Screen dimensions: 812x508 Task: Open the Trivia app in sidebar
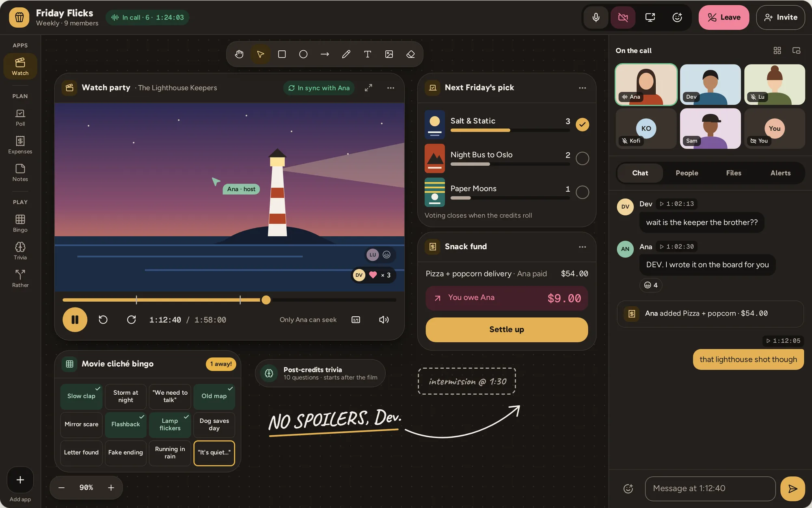click(20, 251)
